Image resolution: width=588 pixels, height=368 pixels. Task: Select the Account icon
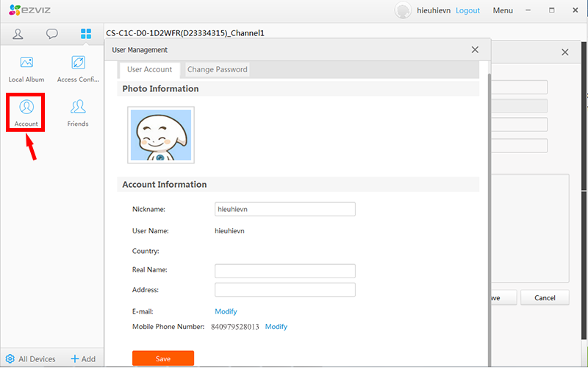point(26,109)
